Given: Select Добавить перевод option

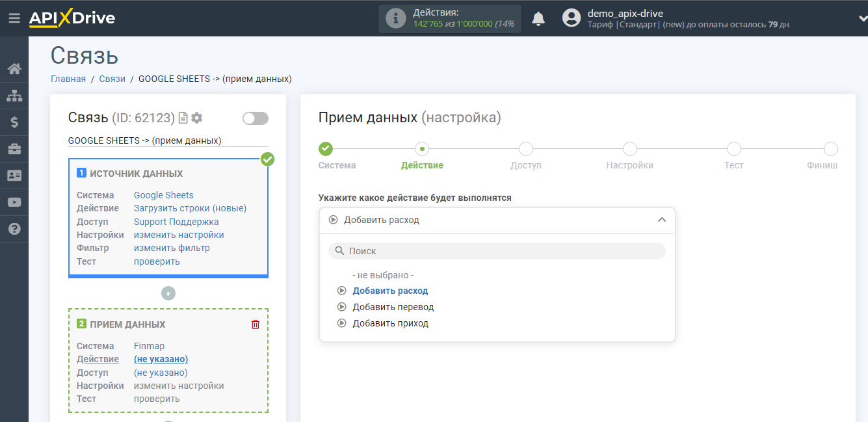Looking at the screenshot, I should point(393,307).
